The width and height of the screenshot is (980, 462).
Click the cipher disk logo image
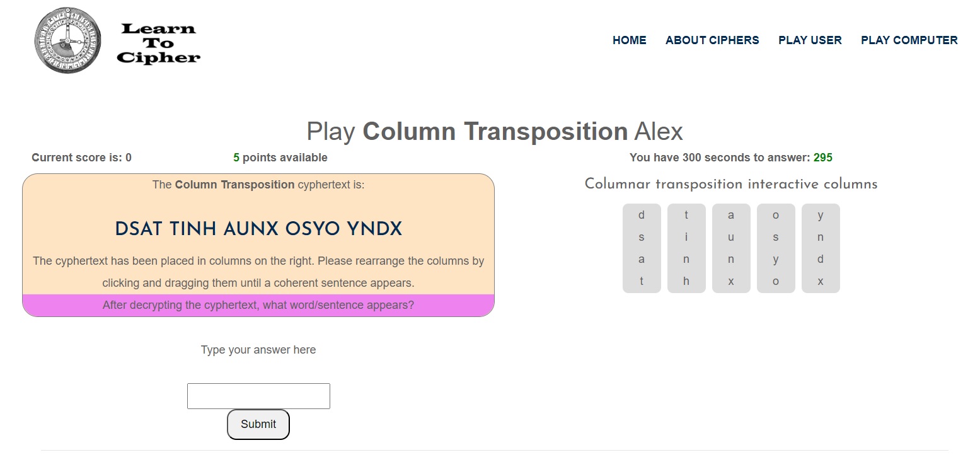(67, 41)
